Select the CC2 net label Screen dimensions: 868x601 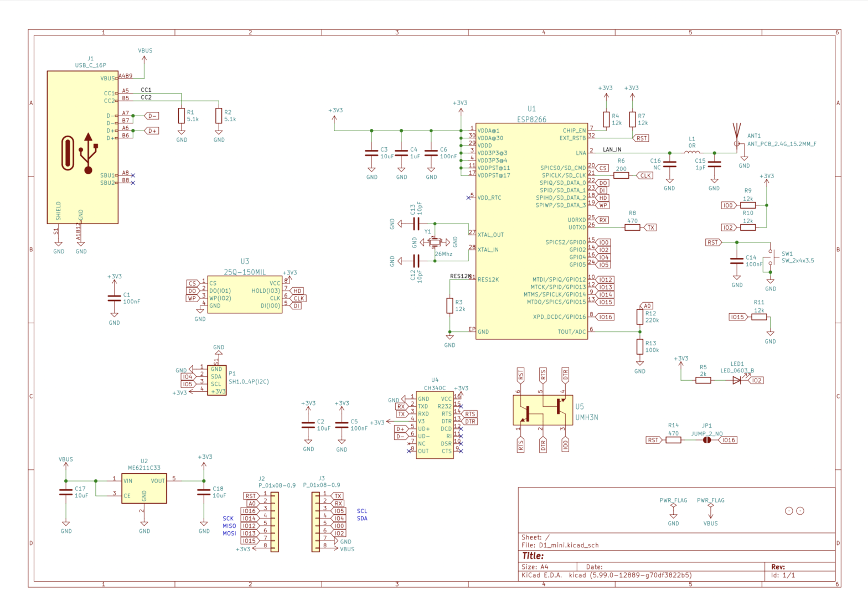pos(146,97)
